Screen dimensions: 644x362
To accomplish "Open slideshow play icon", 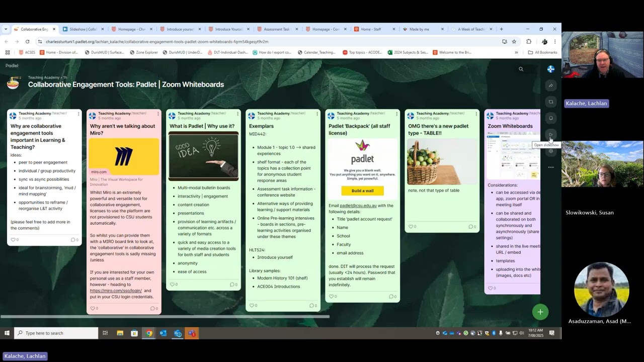I will point(551,135).
